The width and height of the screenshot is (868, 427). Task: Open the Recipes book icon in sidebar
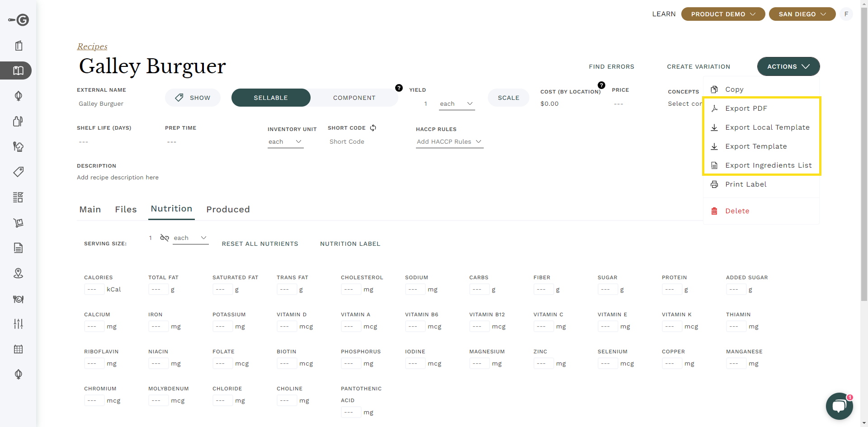pyautogui.click(x=18, y=70)
